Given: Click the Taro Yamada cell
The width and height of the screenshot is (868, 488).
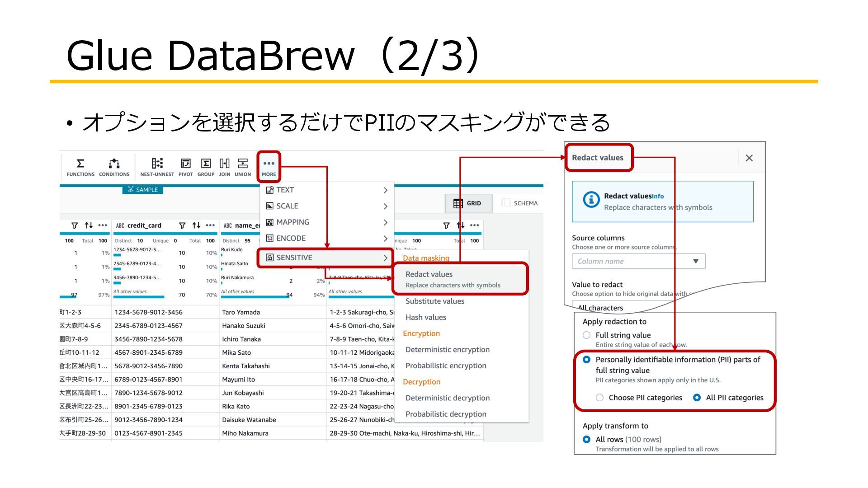Looking at the screenshot, I should [273, 312].
